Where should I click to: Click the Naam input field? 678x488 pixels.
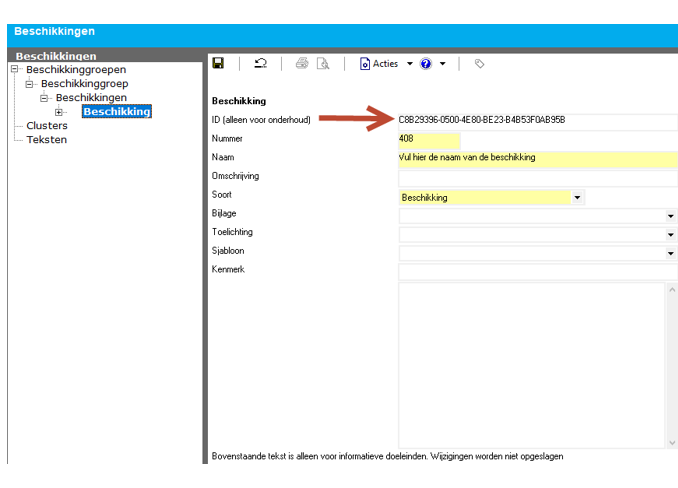coord(537,158)
